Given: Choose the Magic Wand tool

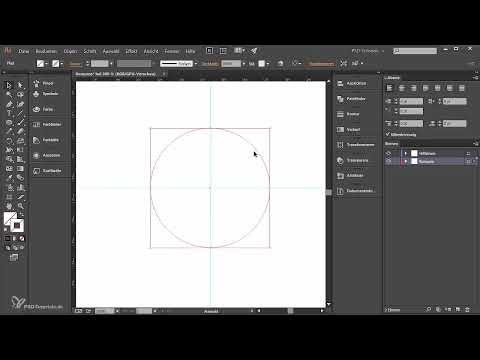Looking at the screenshot, I should coord(9,95).
